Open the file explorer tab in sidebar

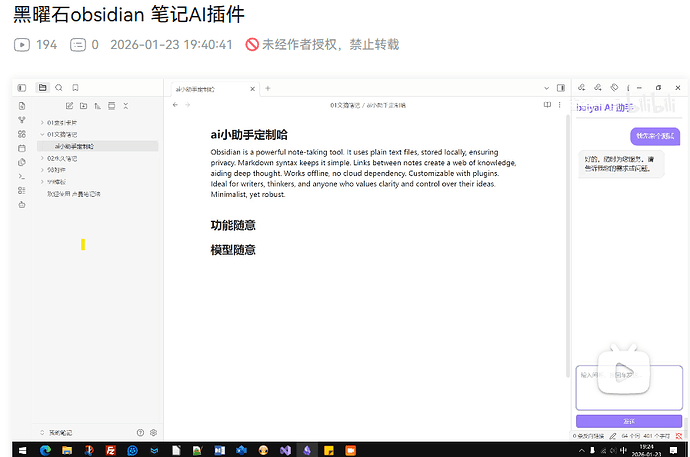click(x=42, y=88)
